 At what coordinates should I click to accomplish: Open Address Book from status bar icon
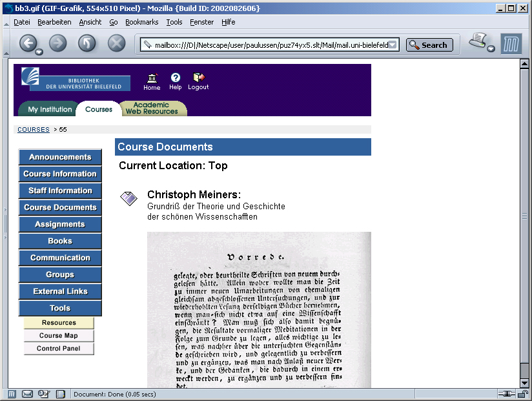[x=61, y=394]
